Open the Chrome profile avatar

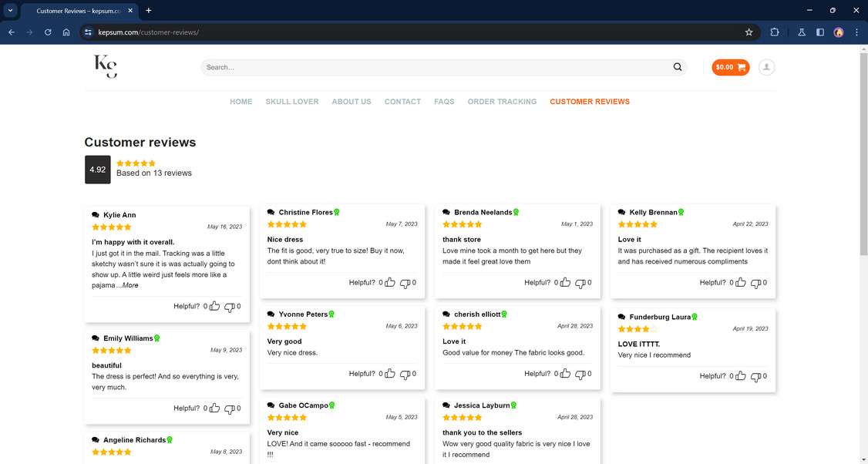coord(839,32)
